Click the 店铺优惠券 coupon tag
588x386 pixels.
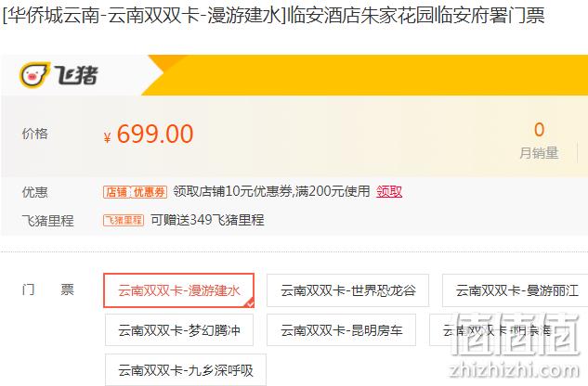[135, 192]
